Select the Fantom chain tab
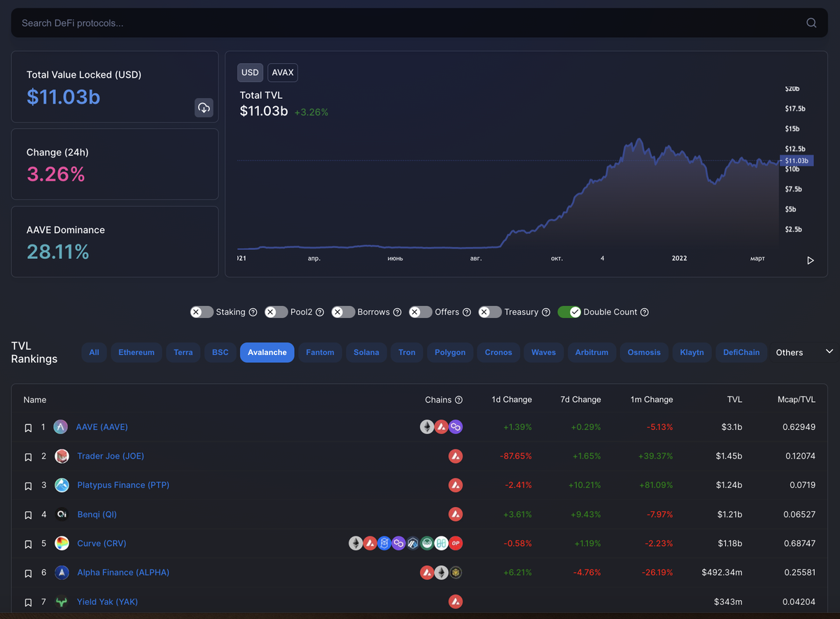Screen dimensions: 840x619 click(x=321, y=352)
